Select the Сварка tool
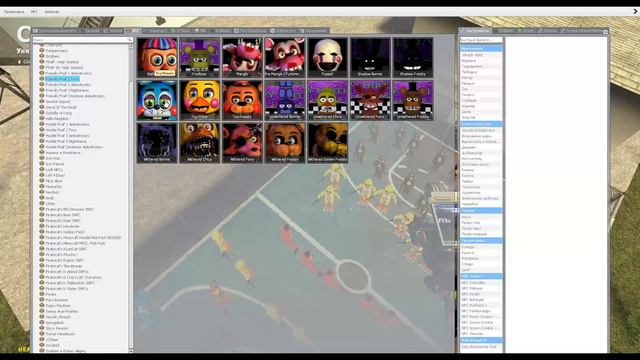Image resolution: width=640 pixels, height=360 pixels. point(481,95)
